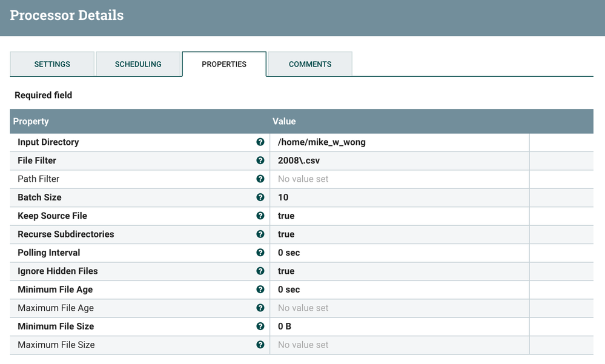
Task: Select the Input Directory property name
Action: point(48,142)
